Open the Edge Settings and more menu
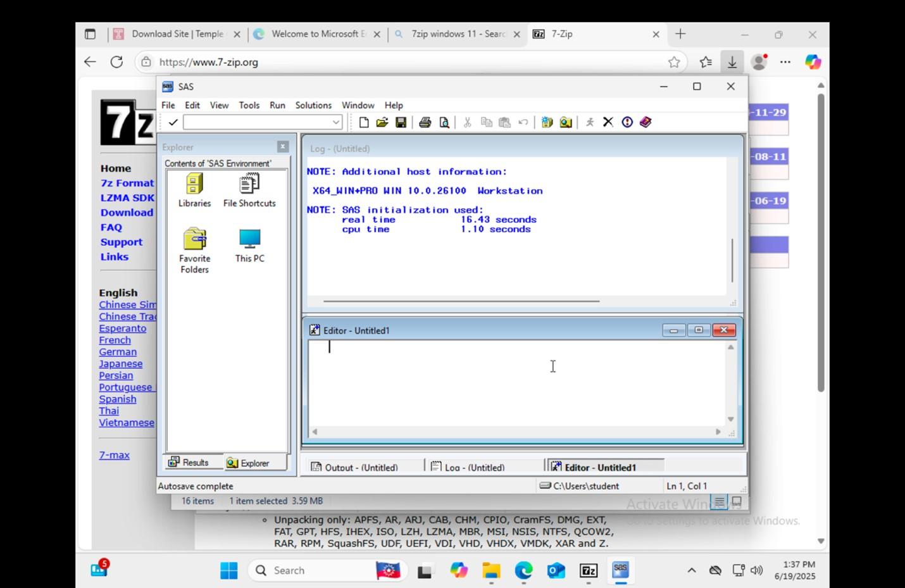 pos(785,62)
